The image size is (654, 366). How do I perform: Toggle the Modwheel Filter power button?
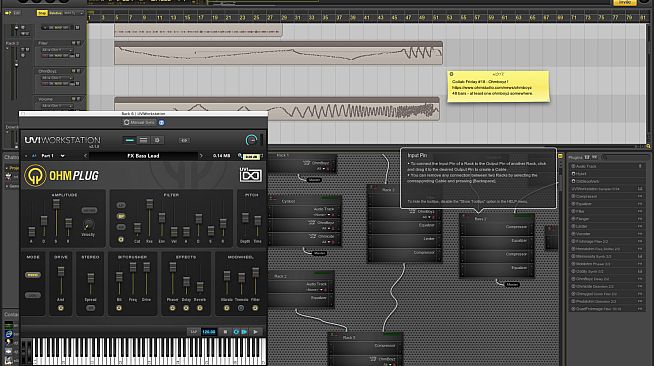coord(255,308)
